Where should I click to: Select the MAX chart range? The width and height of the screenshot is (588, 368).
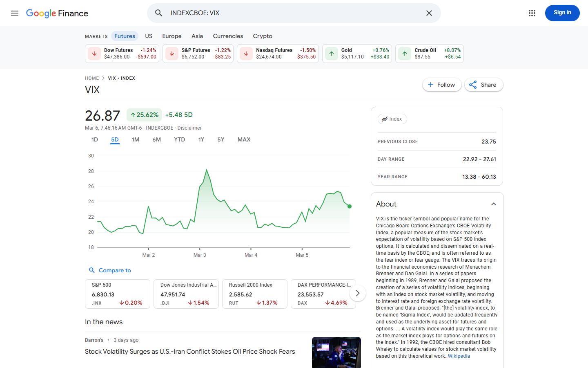tap(244, 139)
